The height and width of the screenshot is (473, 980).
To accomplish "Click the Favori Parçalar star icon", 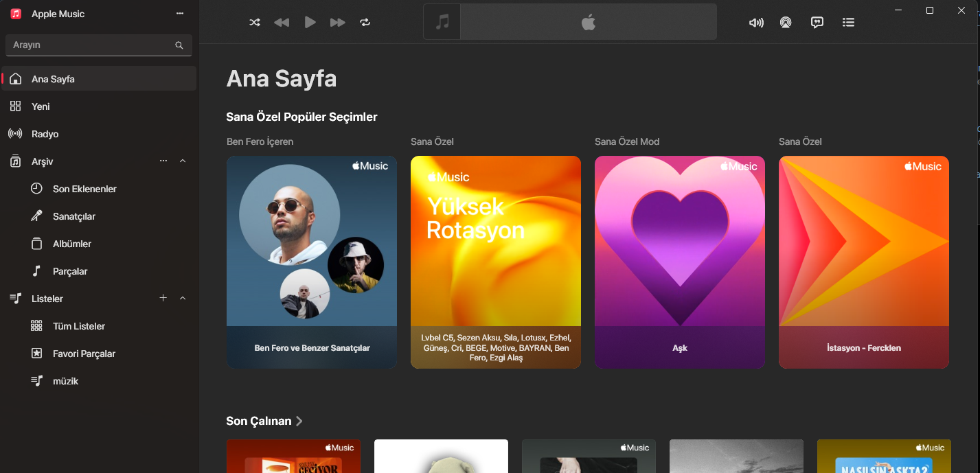I will coord(37,354).
